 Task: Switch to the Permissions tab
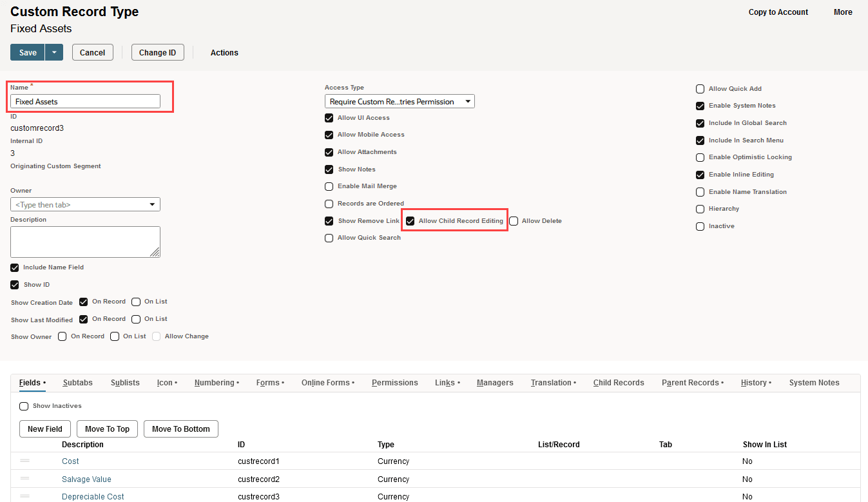coord(394,382)
